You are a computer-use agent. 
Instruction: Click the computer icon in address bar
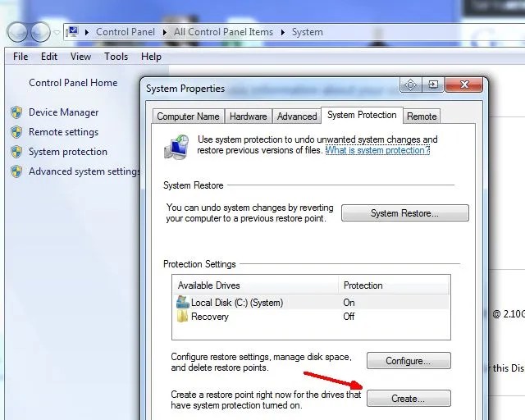[72, 32]
